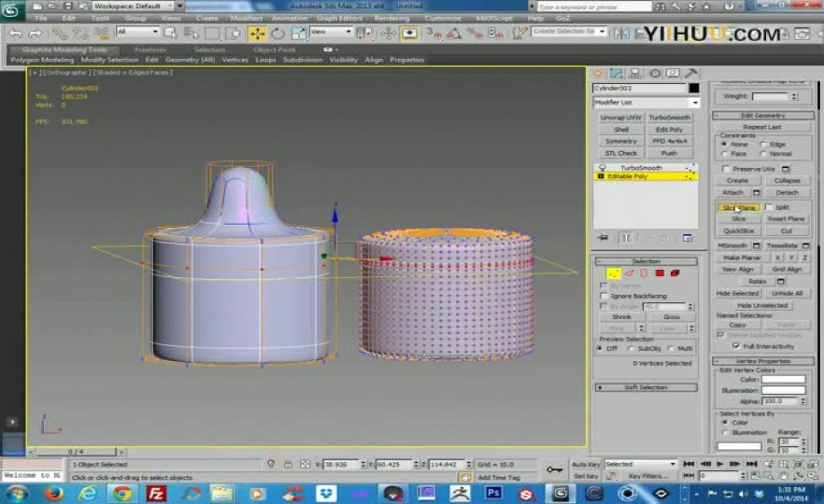
Task: Click the Unwrap UVW modifier button
Action: (620, 118)
